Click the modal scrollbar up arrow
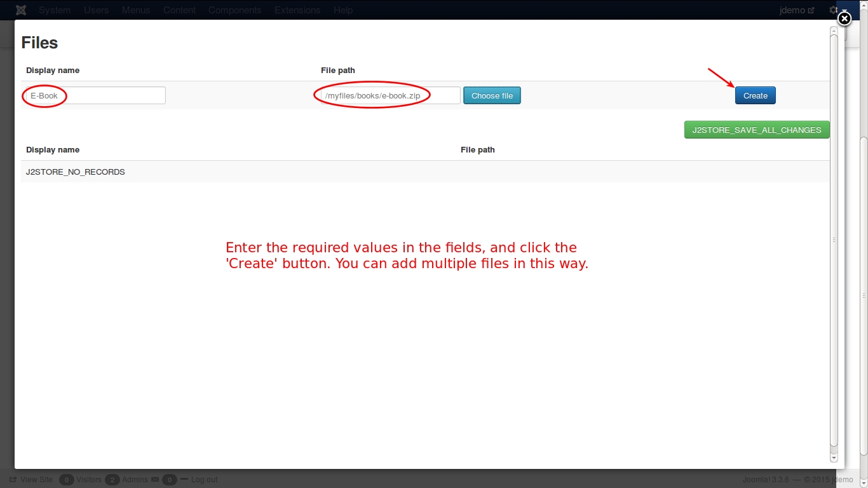This screenshot has width=868, height=488. click(x=834, y=30)
